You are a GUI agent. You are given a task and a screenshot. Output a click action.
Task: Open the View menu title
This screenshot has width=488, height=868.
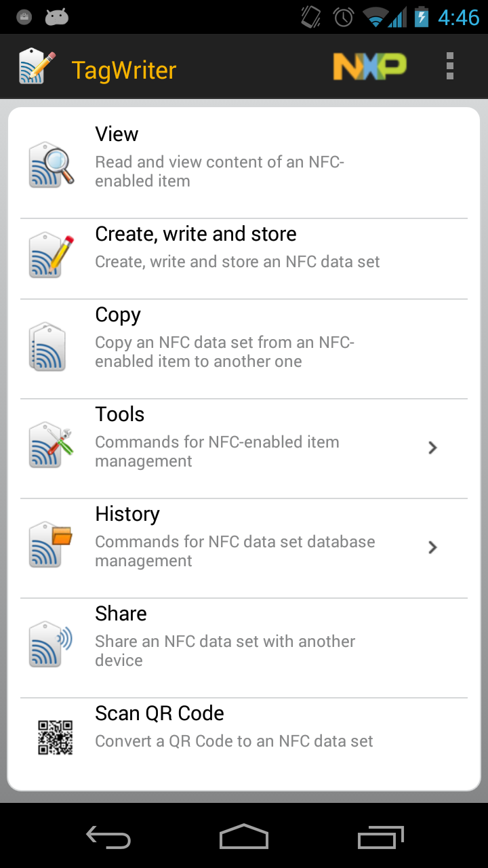tap(117, 134)
